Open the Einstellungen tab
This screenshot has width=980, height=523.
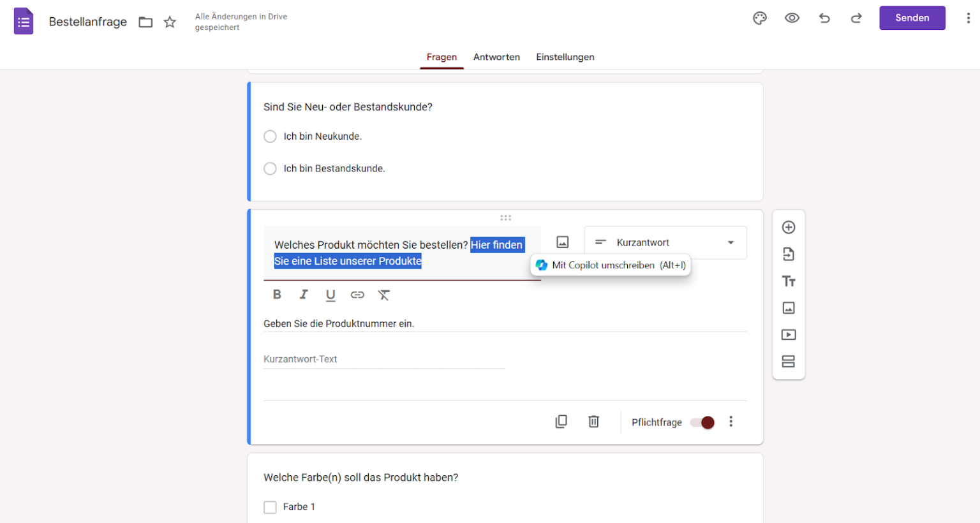pyautogui.click(x=565, y=57)
